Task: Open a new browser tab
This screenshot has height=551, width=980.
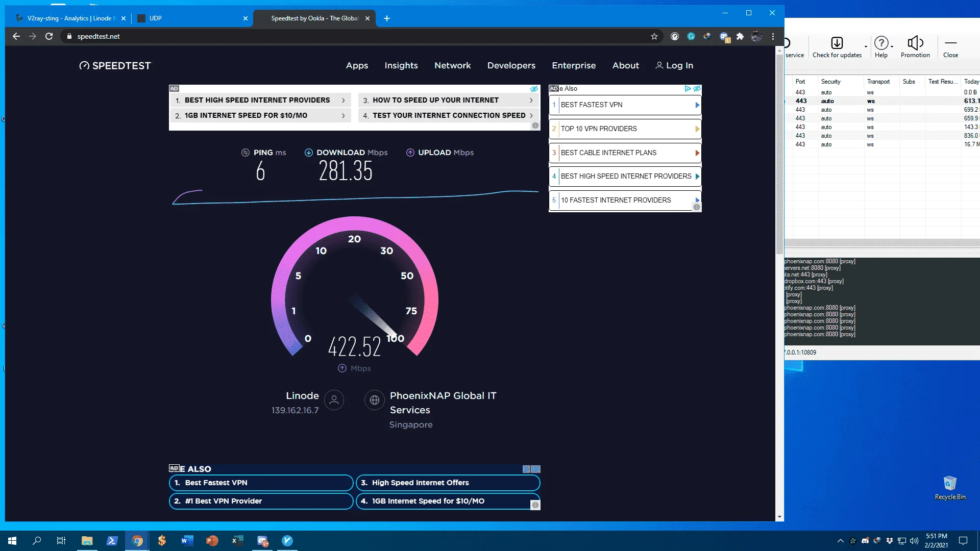Action: coord(387,18)
